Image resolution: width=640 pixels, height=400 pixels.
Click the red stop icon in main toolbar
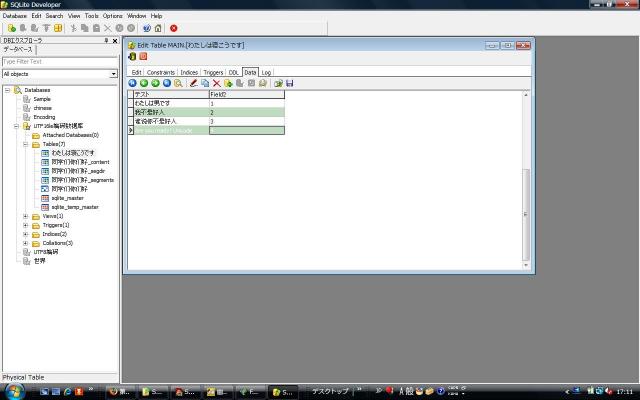[173, 28]
